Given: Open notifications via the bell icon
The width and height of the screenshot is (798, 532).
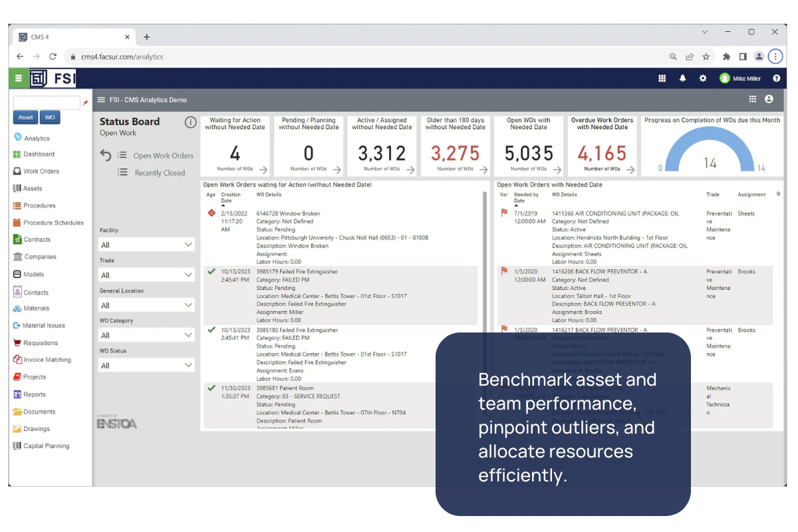Looking at the screenshot, I should (682, 78).
